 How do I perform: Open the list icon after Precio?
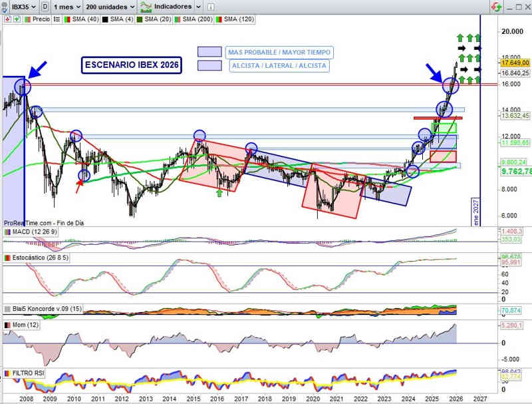point(56,19)
